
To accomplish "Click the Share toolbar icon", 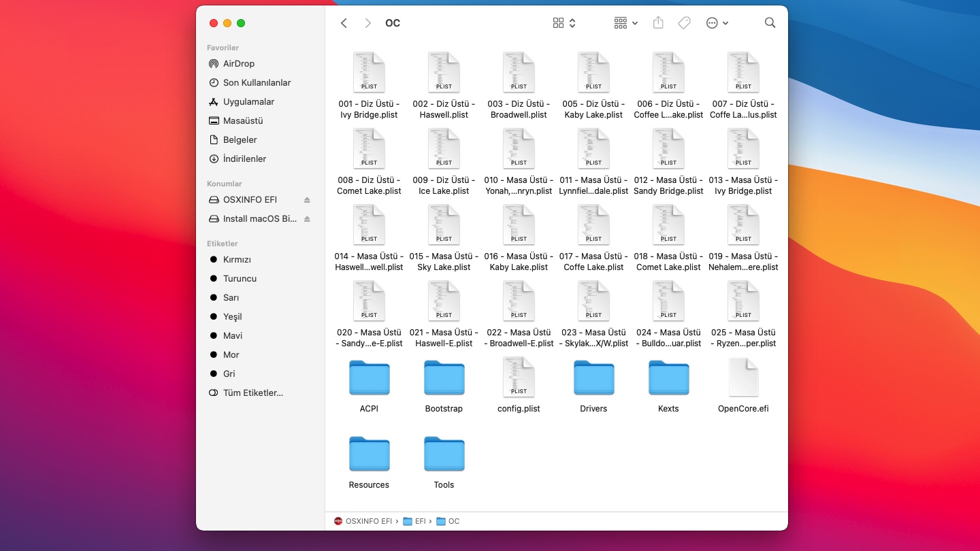I will [657, 23].
